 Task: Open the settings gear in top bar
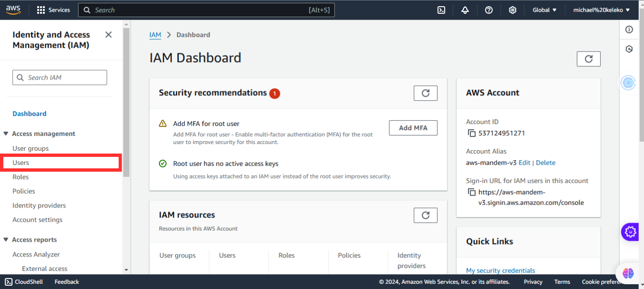coord(513,10)
